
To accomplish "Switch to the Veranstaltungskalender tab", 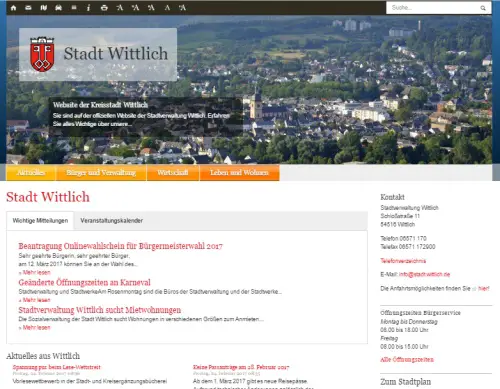I will pos(112,221).
